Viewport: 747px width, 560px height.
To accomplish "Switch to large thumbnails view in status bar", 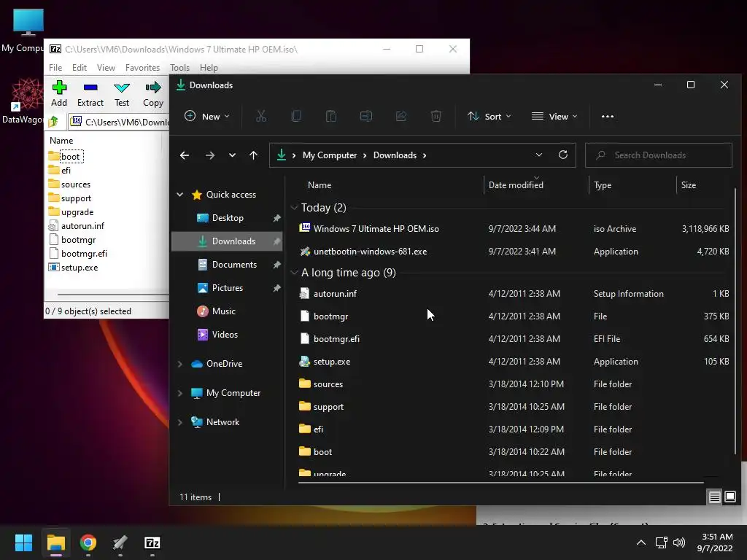I will [729, 497].
